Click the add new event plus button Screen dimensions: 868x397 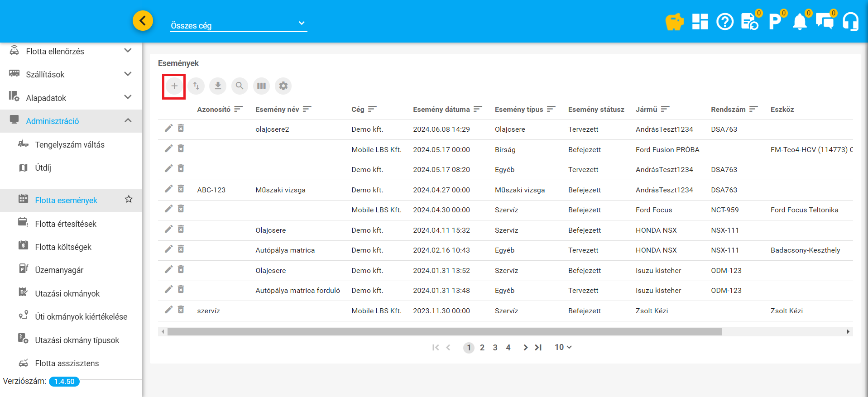pyautogui.click(x=174, y=86)
